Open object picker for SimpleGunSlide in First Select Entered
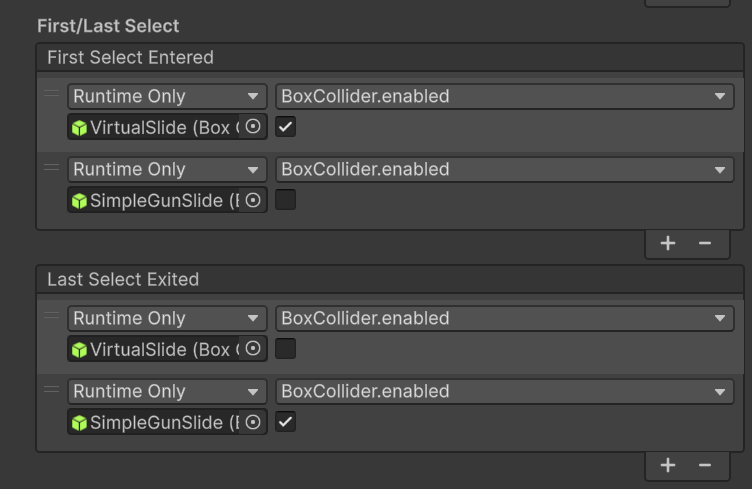Viewport: 752px width, 489px height. pyautogui.click(x=254, y=200)
